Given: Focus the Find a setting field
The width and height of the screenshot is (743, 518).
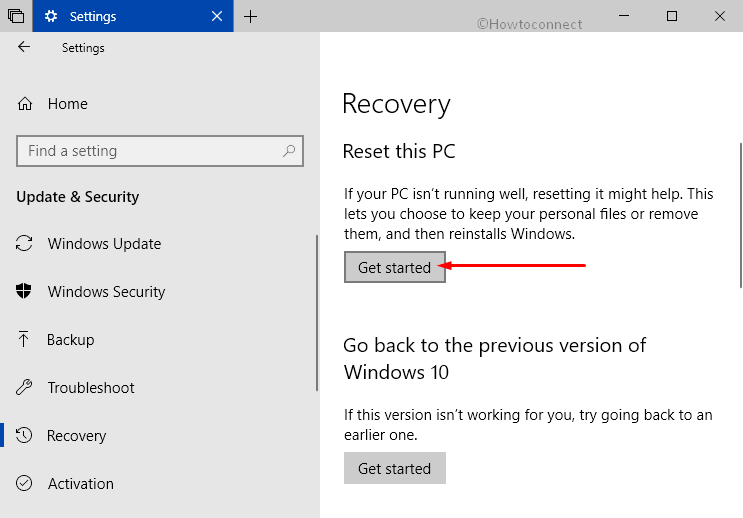Looking at the screenshot, I should pyautogui.click(x=160, y=151).
